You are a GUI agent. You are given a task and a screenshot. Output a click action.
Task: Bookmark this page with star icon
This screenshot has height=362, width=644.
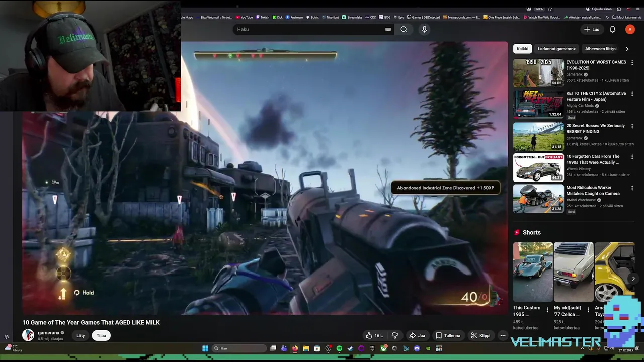pos(550,9)
